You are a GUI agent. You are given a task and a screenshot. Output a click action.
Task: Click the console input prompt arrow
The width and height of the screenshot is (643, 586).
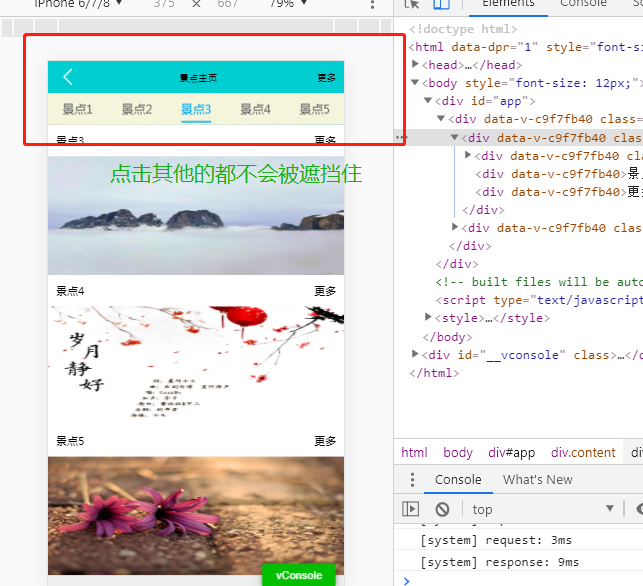406,581
